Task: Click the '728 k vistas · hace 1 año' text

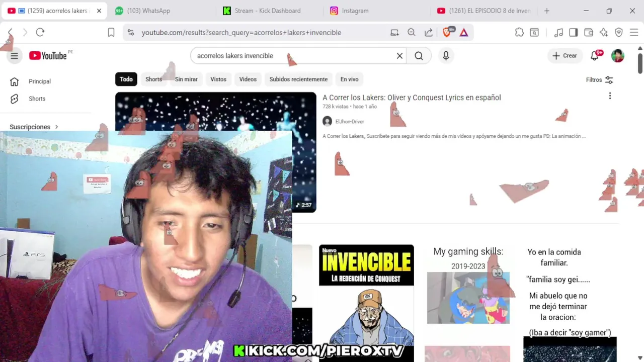Action: tap(350, 107)
